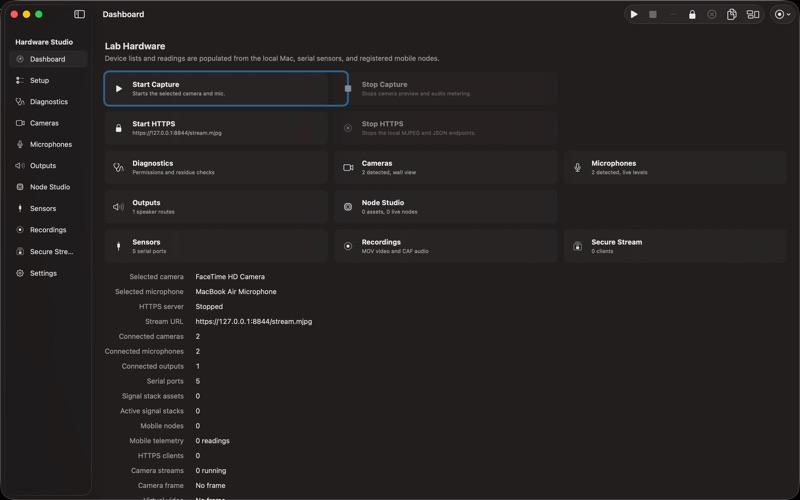
Task: Click the 'Signal stack assets' label
Action: [153, 396]
